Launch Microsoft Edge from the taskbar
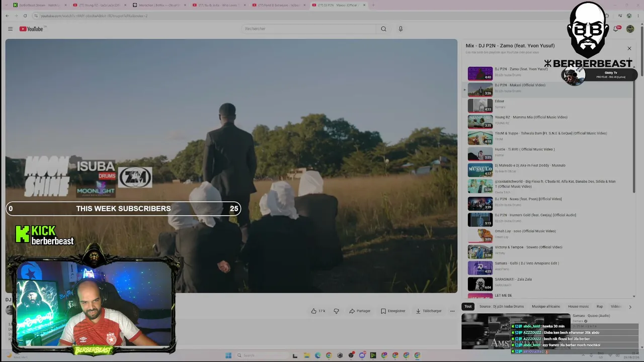The height and width of the screenshot is (362, 644). coord(317,355)
